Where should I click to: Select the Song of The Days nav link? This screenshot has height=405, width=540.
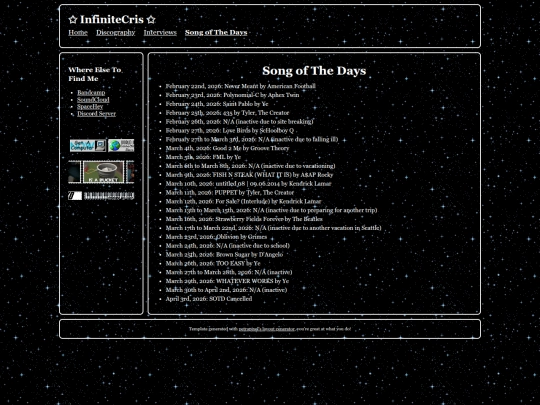pos(216,32)
